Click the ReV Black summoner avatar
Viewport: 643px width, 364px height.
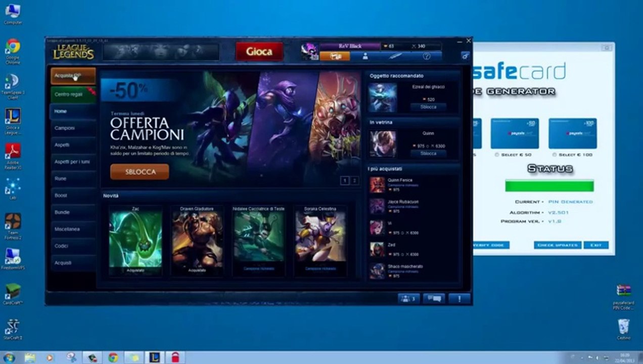pyautogui.click(x=309, y=52)
